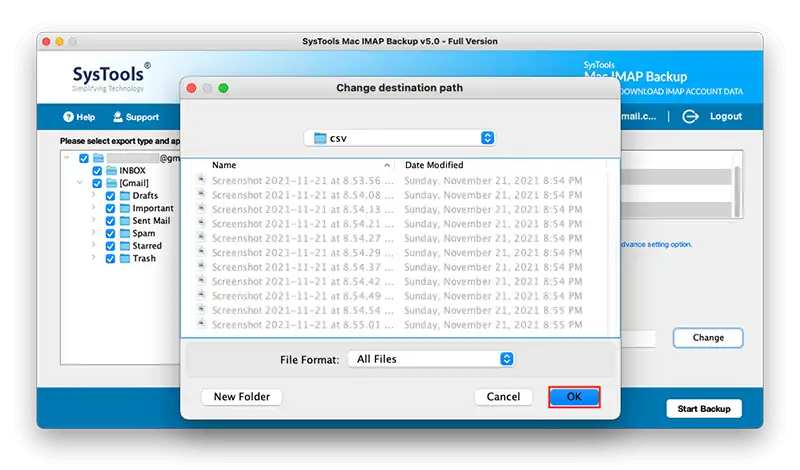Uncheck the account root checkbox
This screenshot has height=470, width=800.
pyautogui.click(x=84, y=158)
